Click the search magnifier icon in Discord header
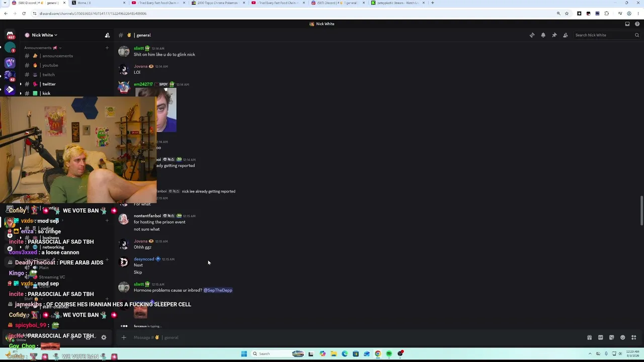This screenshot has width=644, height=362. (636, 35)
